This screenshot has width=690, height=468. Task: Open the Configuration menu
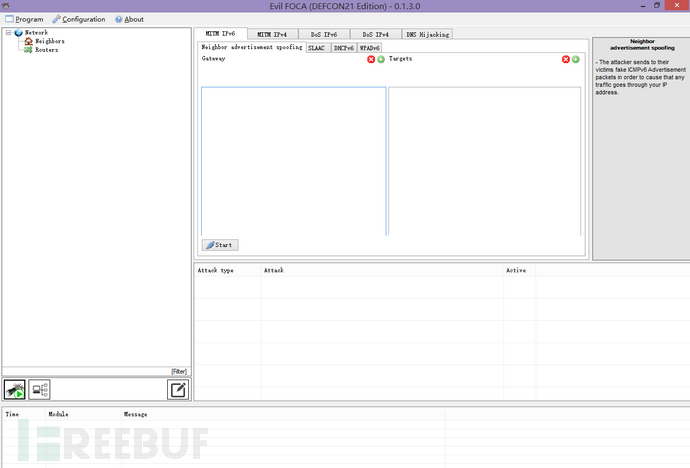pos(79,19)
